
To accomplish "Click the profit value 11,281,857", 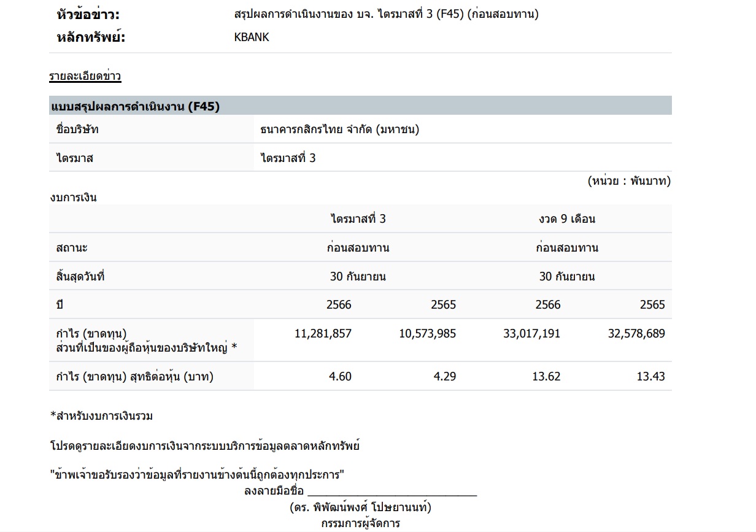I will [x=323, y=334].
